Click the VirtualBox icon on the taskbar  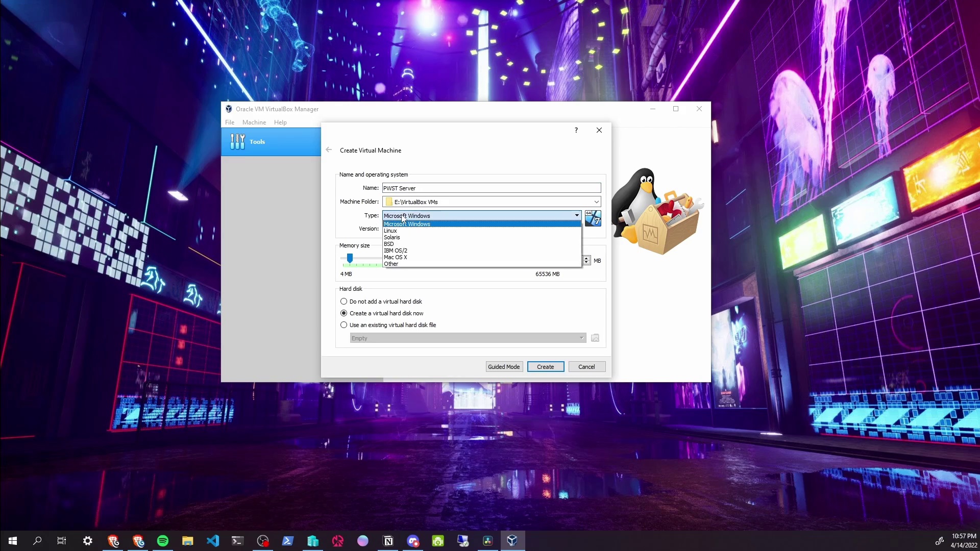pos(512,541)
